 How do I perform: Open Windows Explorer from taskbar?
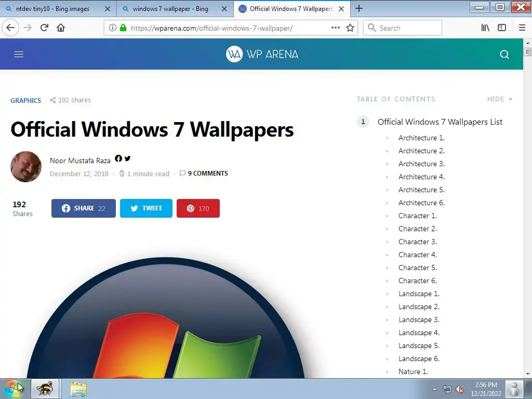[x=78, y=389]
